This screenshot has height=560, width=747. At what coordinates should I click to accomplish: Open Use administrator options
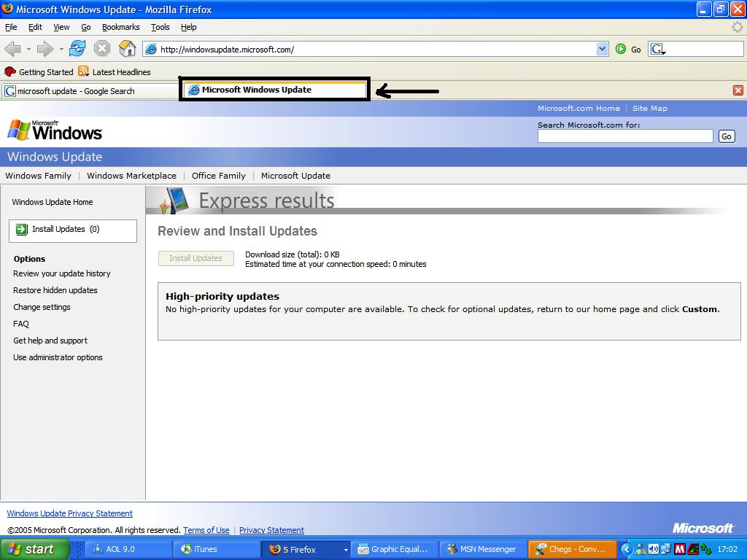point(58,357)
